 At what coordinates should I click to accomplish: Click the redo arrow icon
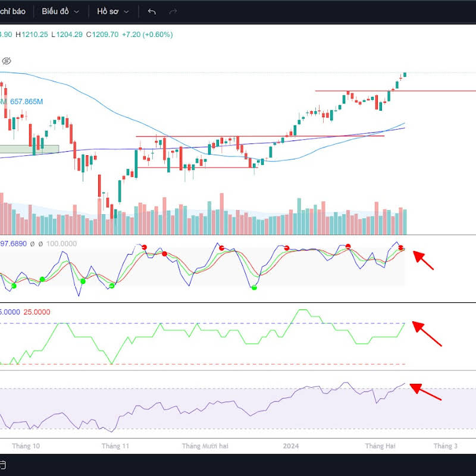173,11
